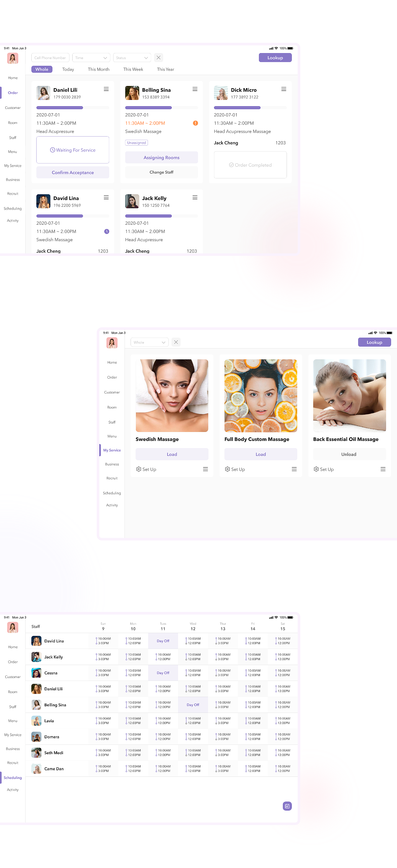Screen dimensions: 397x868
Task: Open Daniel Lili order card hamburger menu
Action: 106,89
